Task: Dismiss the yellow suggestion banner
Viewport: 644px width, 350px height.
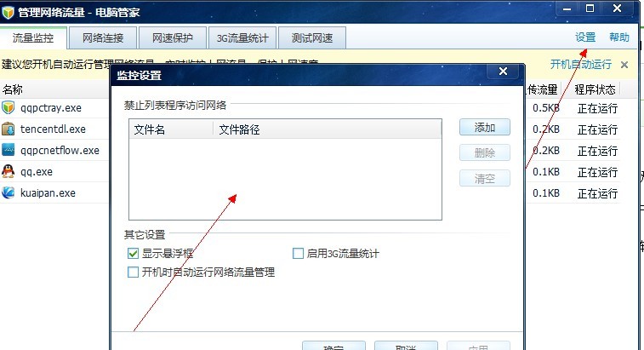Action: click(624, 65)
